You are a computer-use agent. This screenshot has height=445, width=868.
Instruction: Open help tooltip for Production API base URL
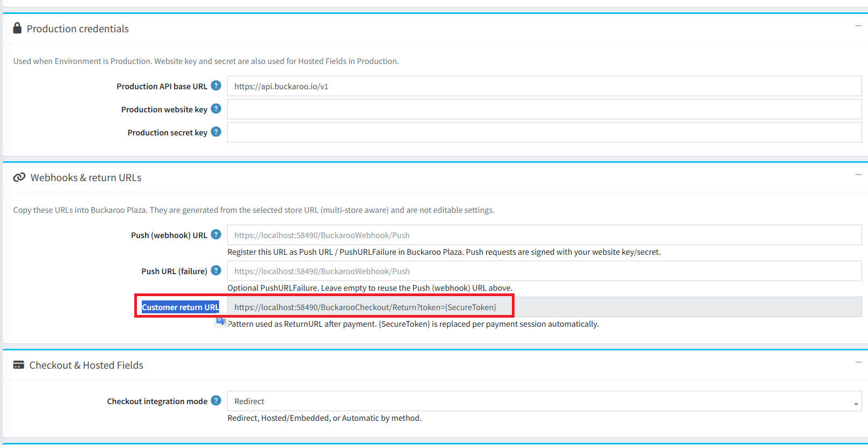pos(216,85)
